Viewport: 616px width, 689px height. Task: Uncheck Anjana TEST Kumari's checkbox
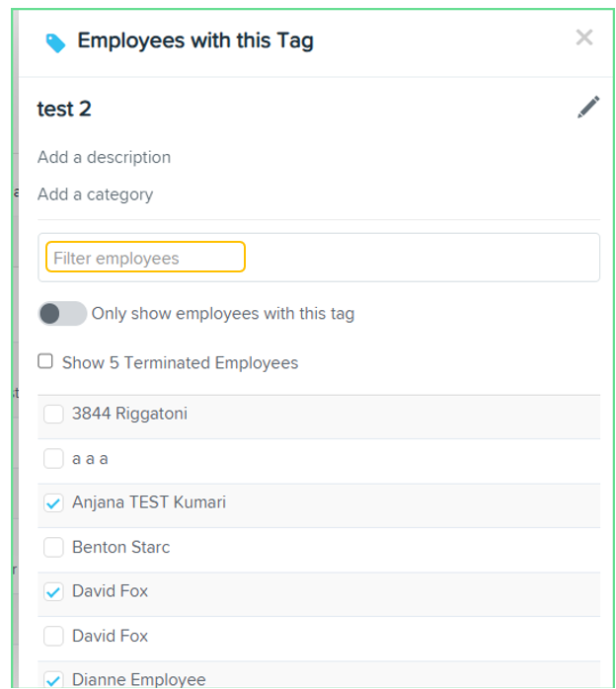[53, 502]
